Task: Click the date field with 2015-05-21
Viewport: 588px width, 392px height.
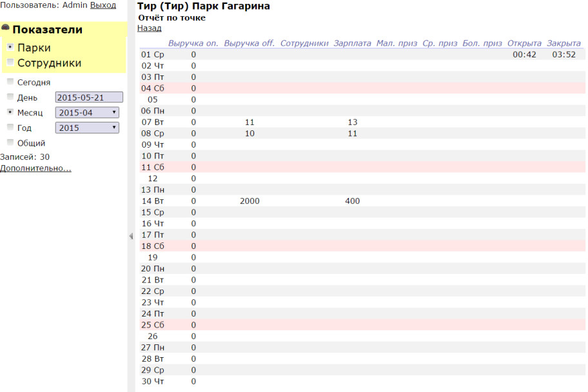Action: pyautogui.click(x=88, y=97)
